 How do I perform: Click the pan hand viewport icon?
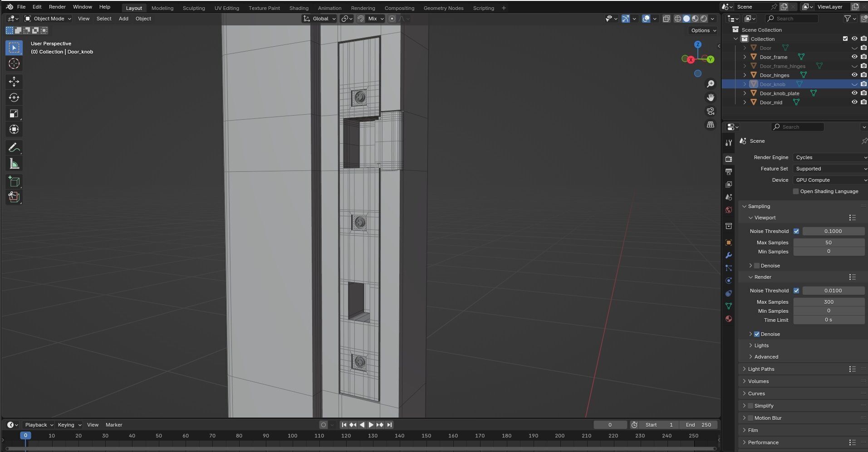tap(711, 97)
